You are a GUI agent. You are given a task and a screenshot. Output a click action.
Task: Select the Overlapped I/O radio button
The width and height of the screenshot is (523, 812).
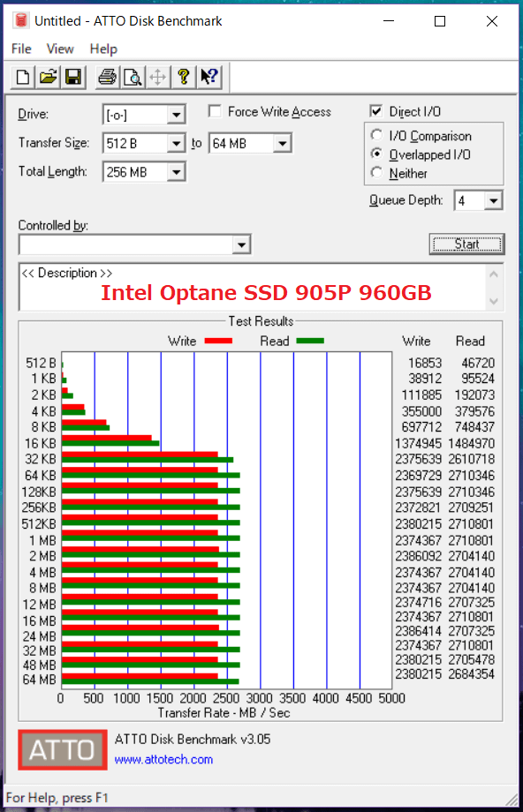coord(377,154)
